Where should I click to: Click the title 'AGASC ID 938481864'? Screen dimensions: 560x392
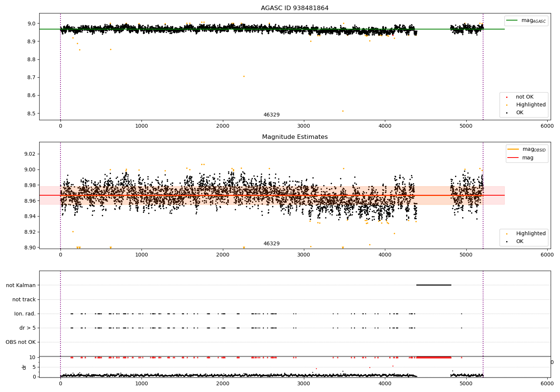click(295, 8)
